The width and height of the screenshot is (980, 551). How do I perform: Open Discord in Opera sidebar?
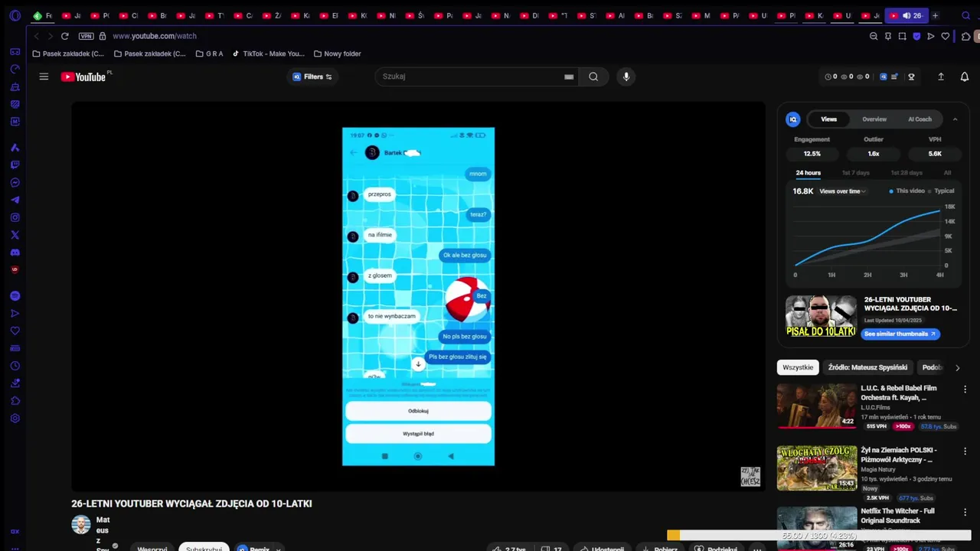15,253
